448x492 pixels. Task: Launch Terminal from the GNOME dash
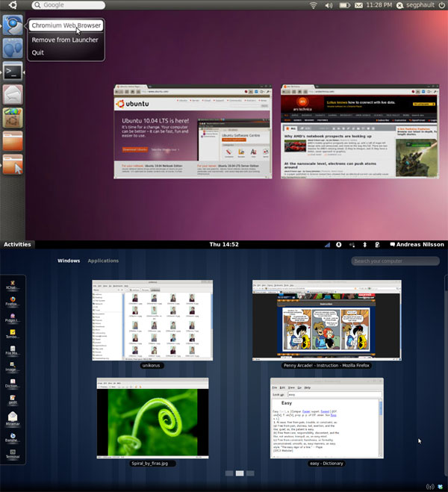(13, 454)
